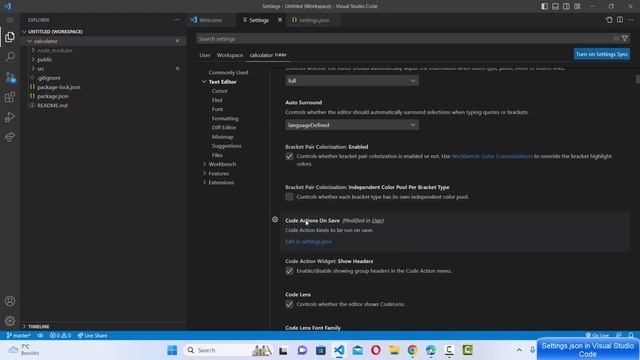Viewport: 640px width, 360px height.
Task: Open the Windows Start menu
Action: [172, 350]
